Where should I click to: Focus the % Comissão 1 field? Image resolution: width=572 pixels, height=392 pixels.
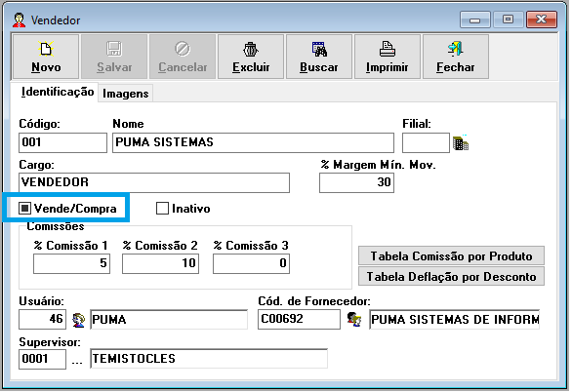pos(71,263)
